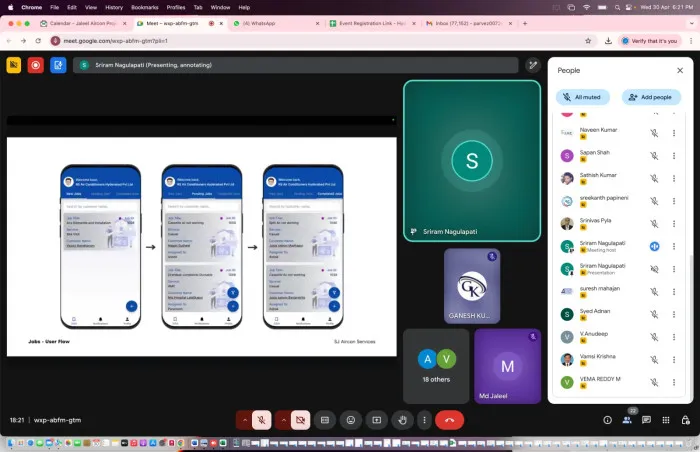Open the Bookmarks menu in menu bar
The height and width of the screenshot is (452, 700).
tap(144, 6)
